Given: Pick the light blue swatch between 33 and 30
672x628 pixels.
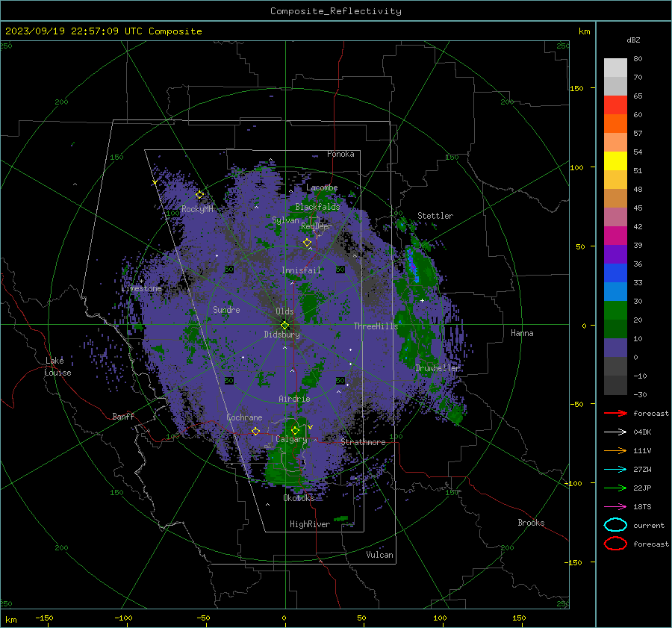Looking at the screenshot, I should click(615, 292).
